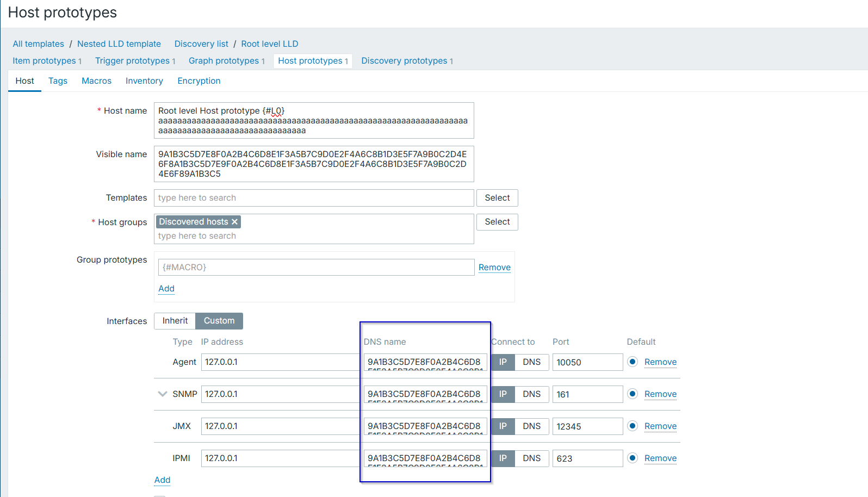This screenshot has width=868, height=497.
Task: Switch interfaces mode to Inherit
Action: (x=175, y=321)
